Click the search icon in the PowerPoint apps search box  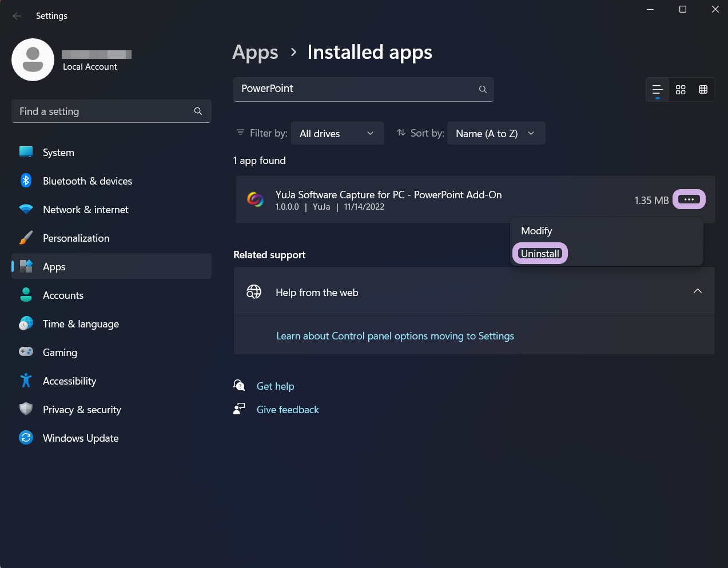point(483,89)
